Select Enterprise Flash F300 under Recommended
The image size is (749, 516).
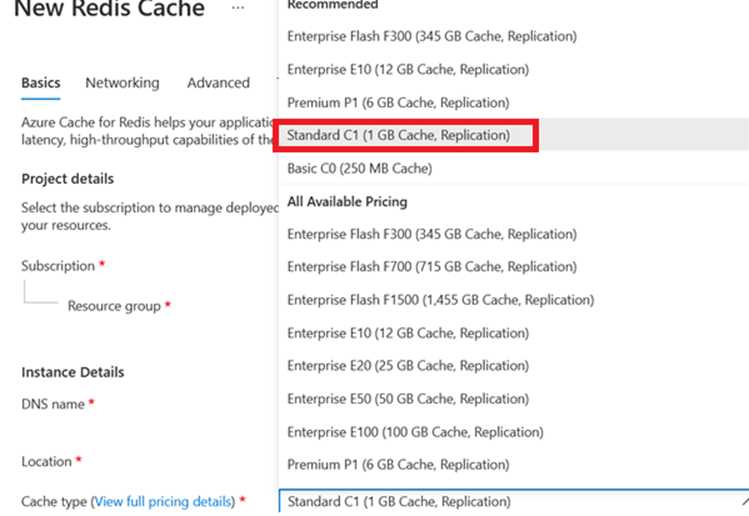[x=432, y=36]
